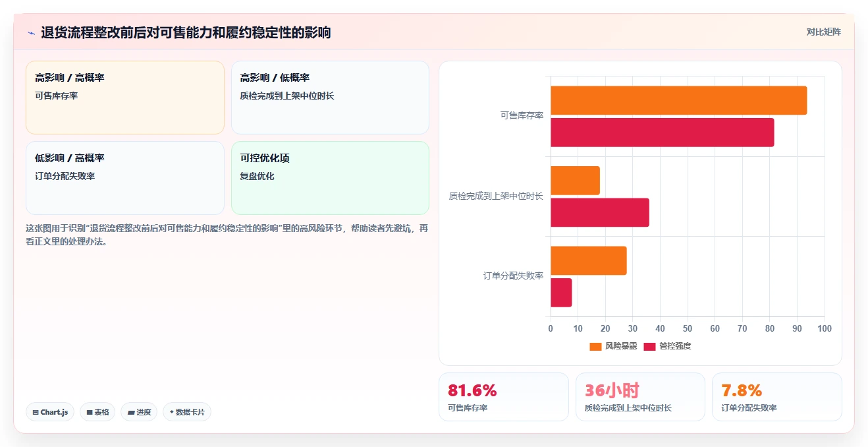Open the 7.8% 订单分配失败率 stat card
Image resolution: width=868 pixels, height=447 pixels.
(x=777, y=397)
